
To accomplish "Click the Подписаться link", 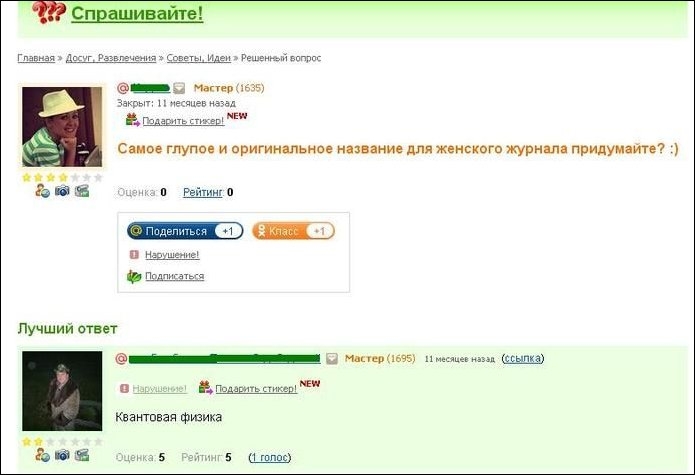I will click(174, 276).
